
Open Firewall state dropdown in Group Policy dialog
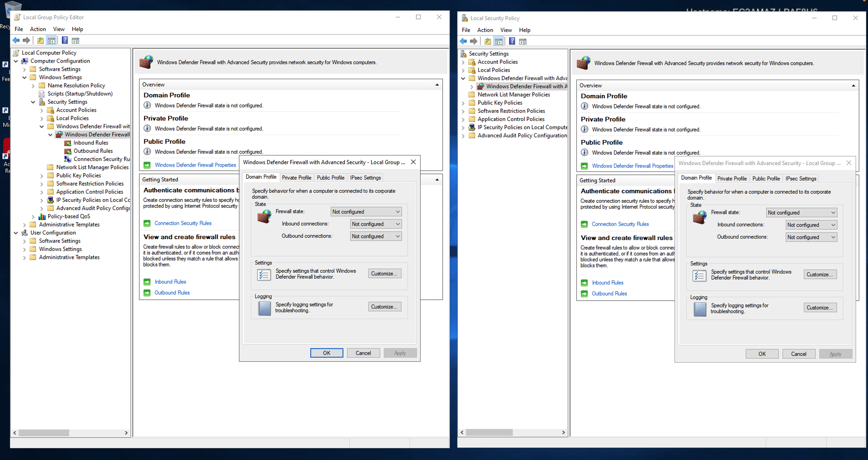tap(366, 211)
